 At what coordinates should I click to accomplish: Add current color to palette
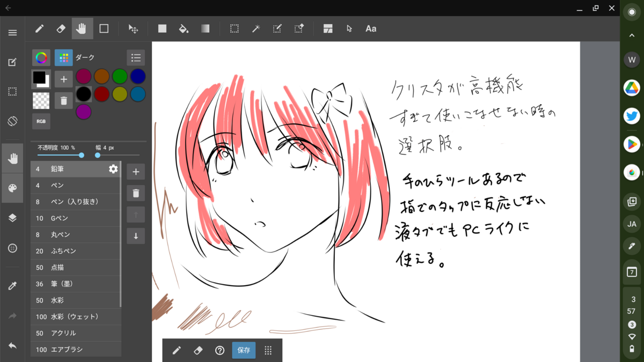point(63,79)
